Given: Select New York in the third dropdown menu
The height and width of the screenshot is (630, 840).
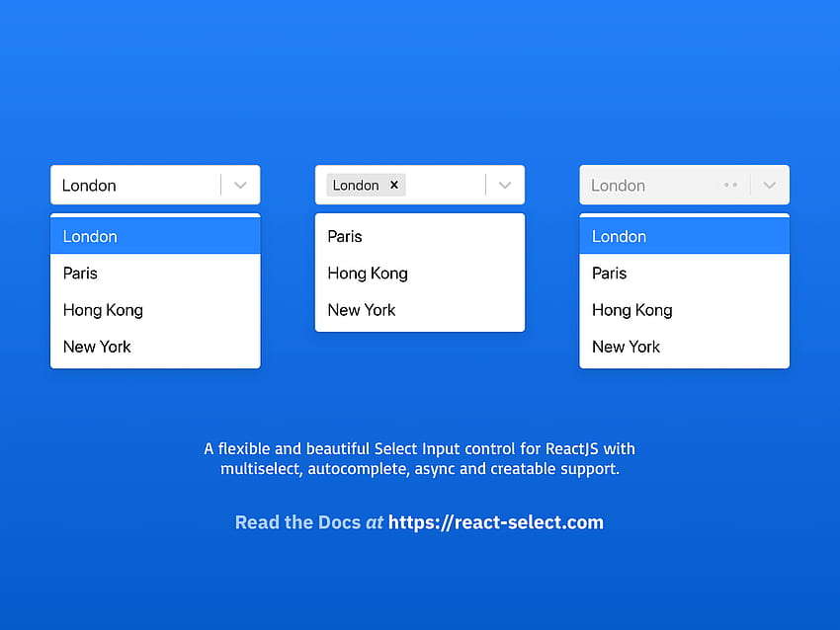Looking at the screenshot, I should pyautogui.click(x=684, y=347).
